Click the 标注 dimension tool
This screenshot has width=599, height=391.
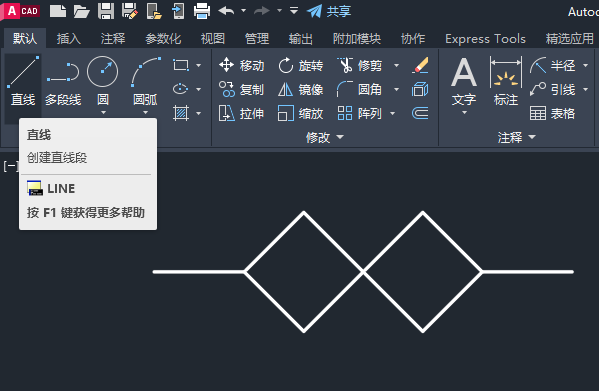coord(506,81)
